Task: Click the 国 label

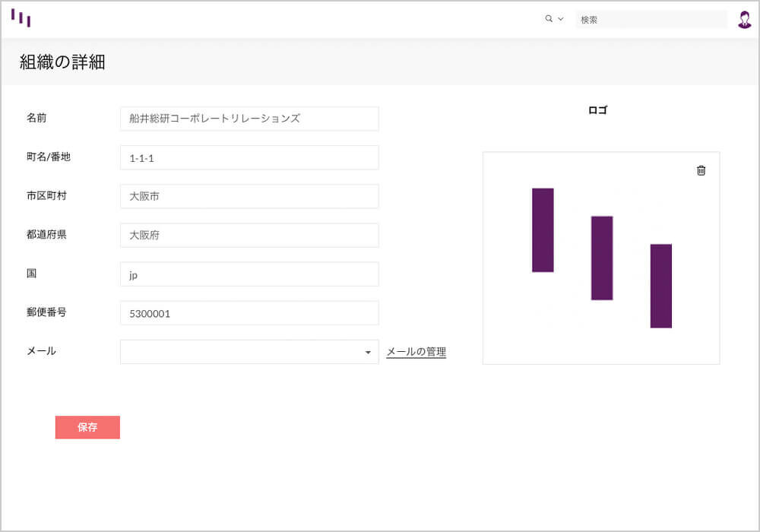Action: pos(31,274)
